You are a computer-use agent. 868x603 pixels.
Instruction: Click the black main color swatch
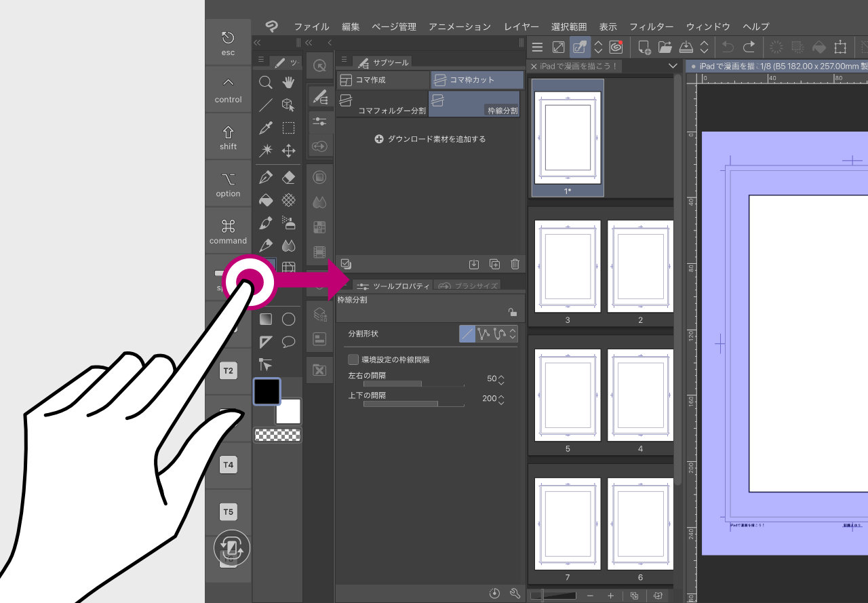point(267,391)
